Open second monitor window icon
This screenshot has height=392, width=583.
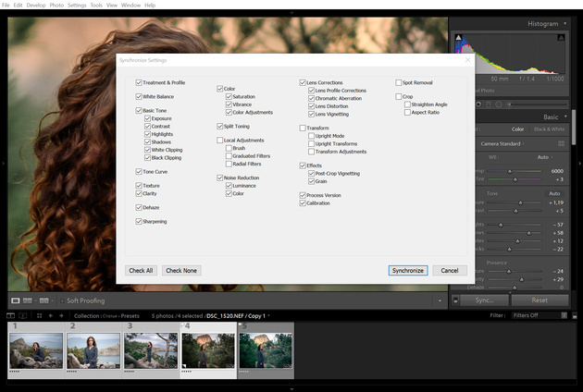click(x=23, y=316)
